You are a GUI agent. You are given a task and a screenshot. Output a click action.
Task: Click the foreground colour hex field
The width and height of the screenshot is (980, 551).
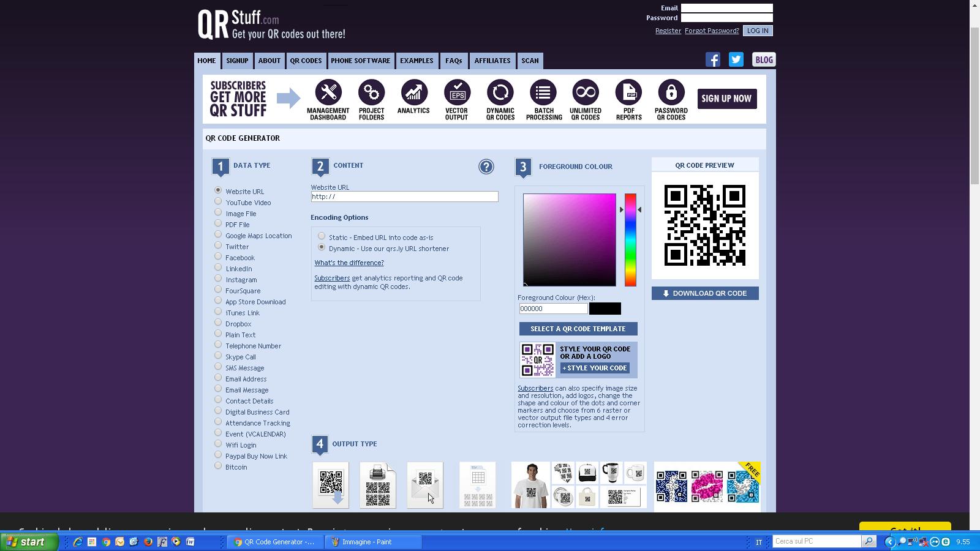click(553, 309)
